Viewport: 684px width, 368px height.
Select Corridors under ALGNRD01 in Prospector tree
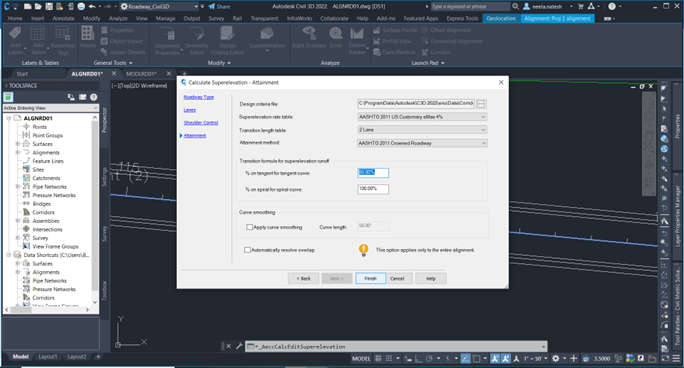43,212
